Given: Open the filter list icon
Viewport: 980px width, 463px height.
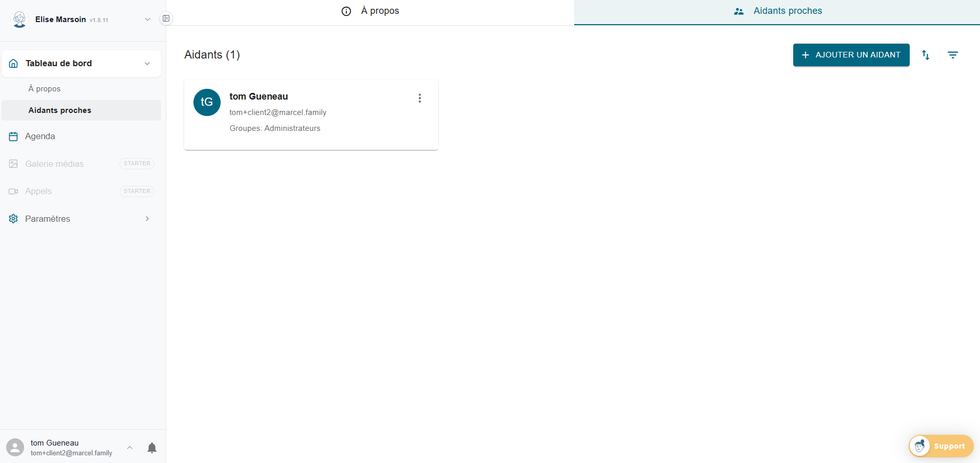Looking at the screenshot, I should tap(952, 55).
